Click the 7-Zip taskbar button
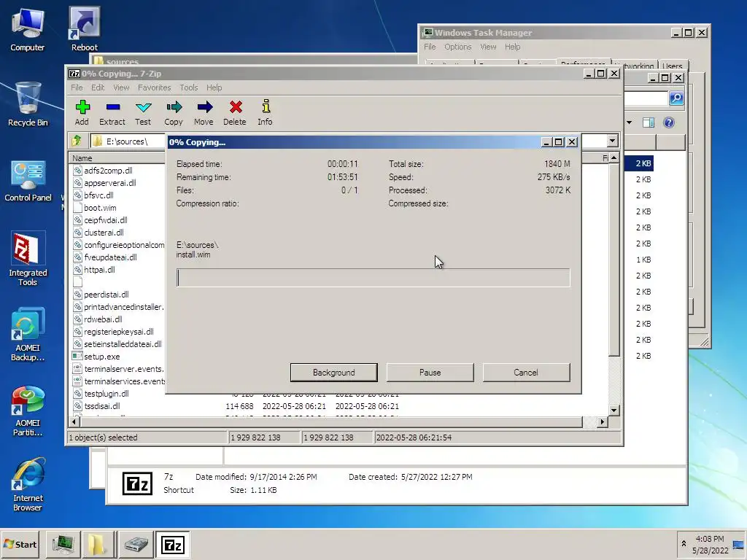Screen dimensions: 747x560 tap(172, 544)
